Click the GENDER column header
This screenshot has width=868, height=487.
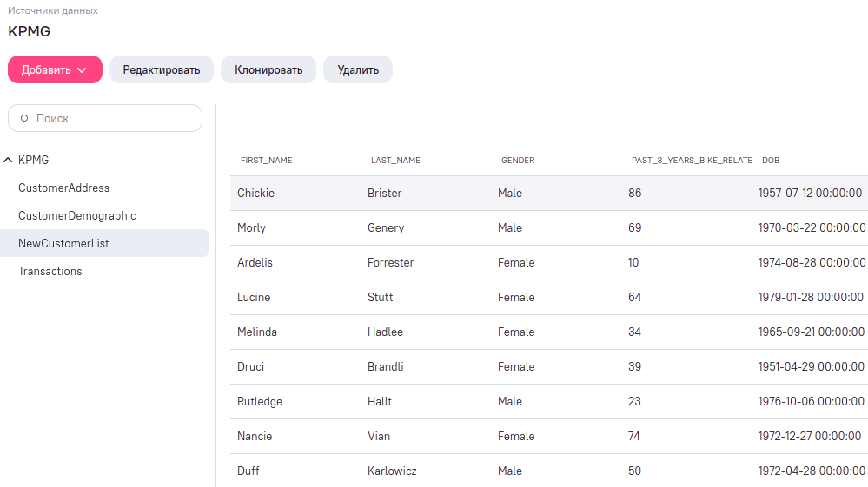click(x=518, y=161)
